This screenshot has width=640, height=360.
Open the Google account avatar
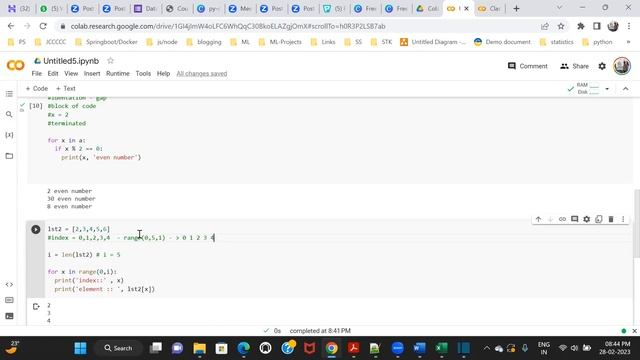[x=622, y=66]
